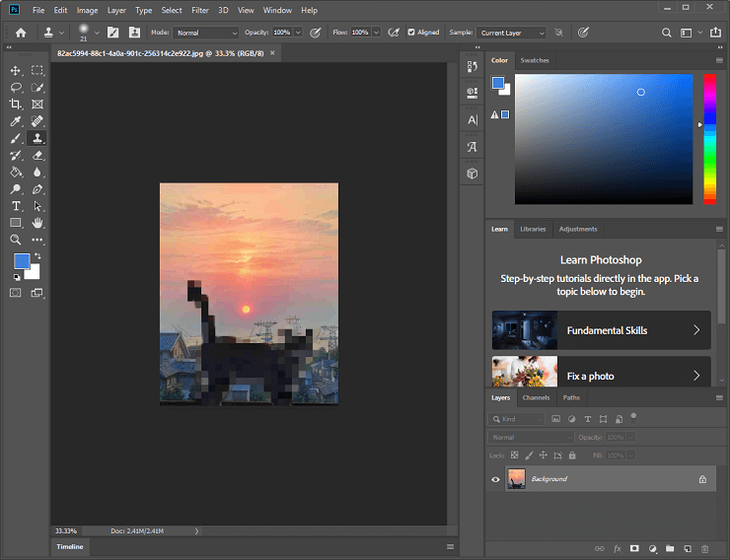Select the Rectangle shape tool
Viewport: 730px width, 560px height.
tap(16, 223)
